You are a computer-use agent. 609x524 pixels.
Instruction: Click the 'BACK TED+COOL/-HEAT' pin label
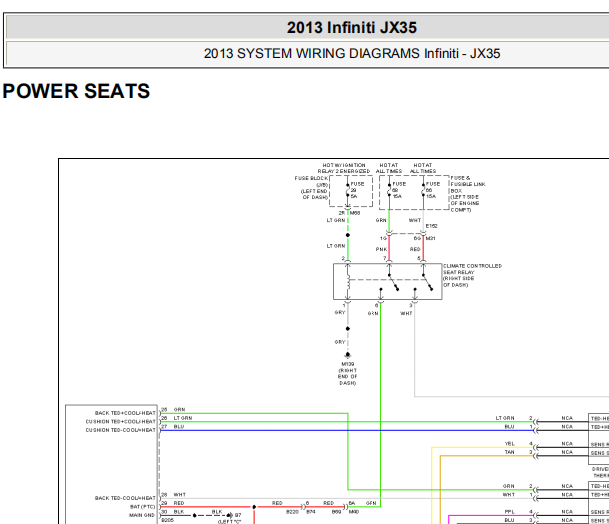pyautogui.click(x=125, y=413)
